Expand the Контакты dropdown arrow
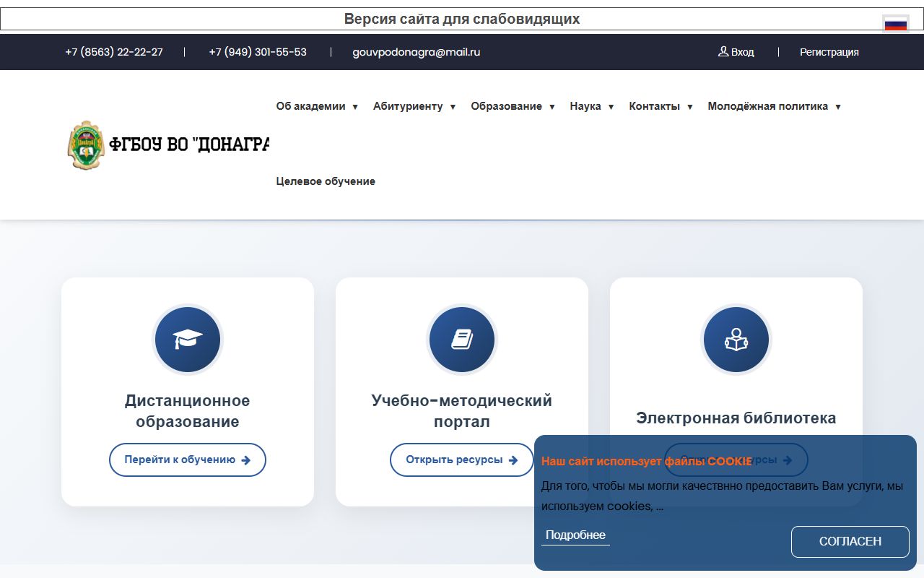The image size is (924, 578). tap(689, 107)
